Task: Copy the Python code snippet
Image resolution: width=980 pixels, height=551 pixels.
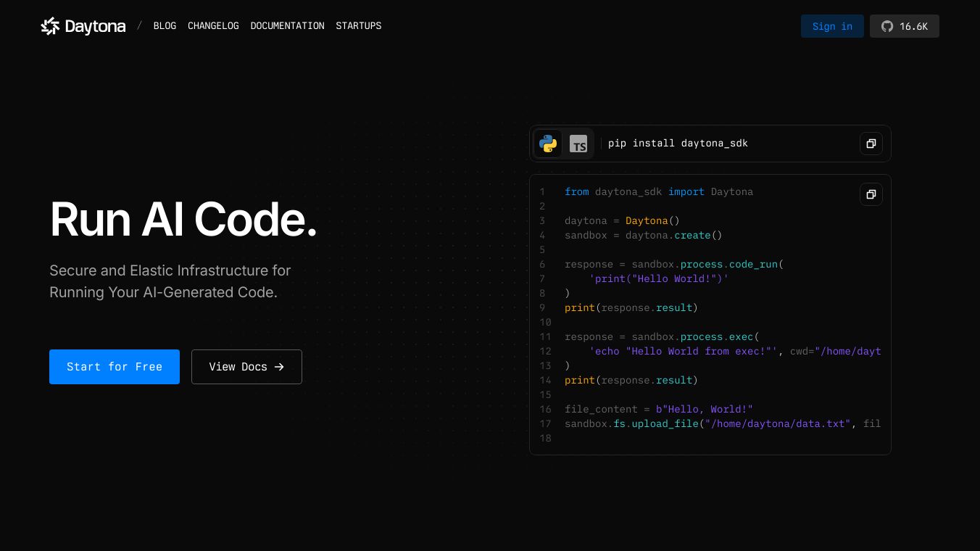Action: (x=871, y=194)
